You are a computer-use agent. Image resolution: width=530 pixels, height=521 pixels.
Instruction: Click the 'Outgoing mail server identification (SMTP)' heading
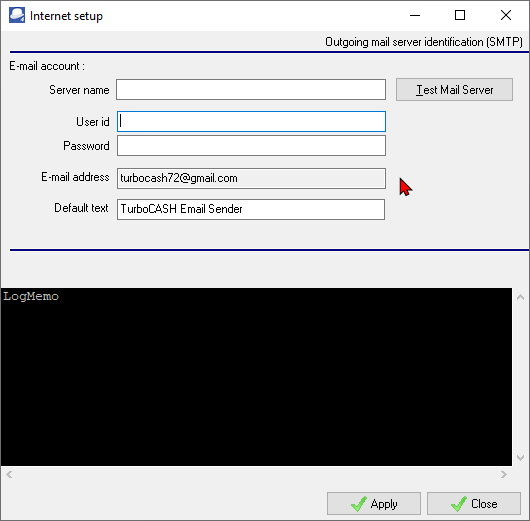coord(424,42)
